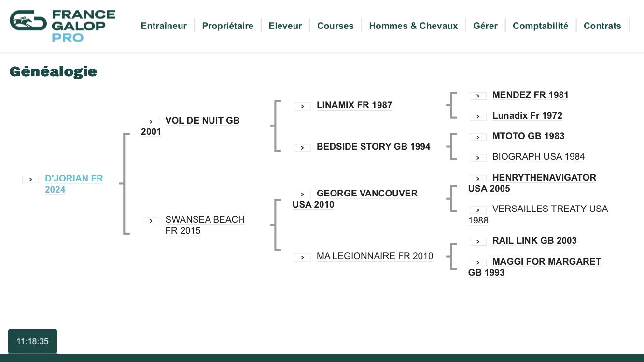
Task: Click the arrow button beside VOL DE NUIT GB
Action: pyautogui.click(x=151, y=122)
